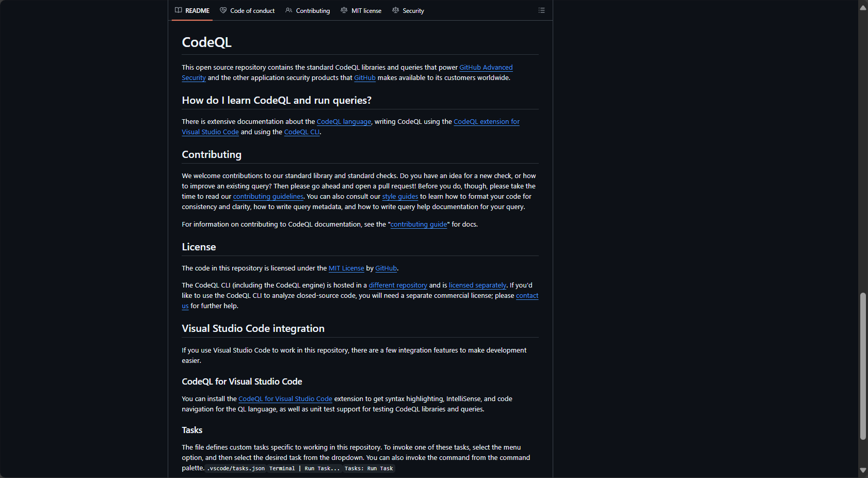Click the GitHub link in License section
Viewport: 868px width, 478px height.
(386, 268)
